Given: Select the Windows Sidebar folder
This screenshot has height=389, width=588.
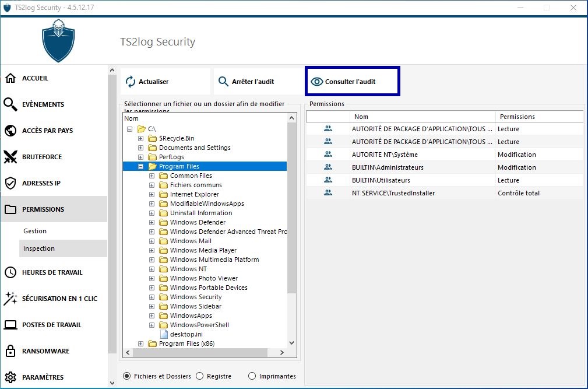Looking at the screenshot, I should tap(196, 306).
